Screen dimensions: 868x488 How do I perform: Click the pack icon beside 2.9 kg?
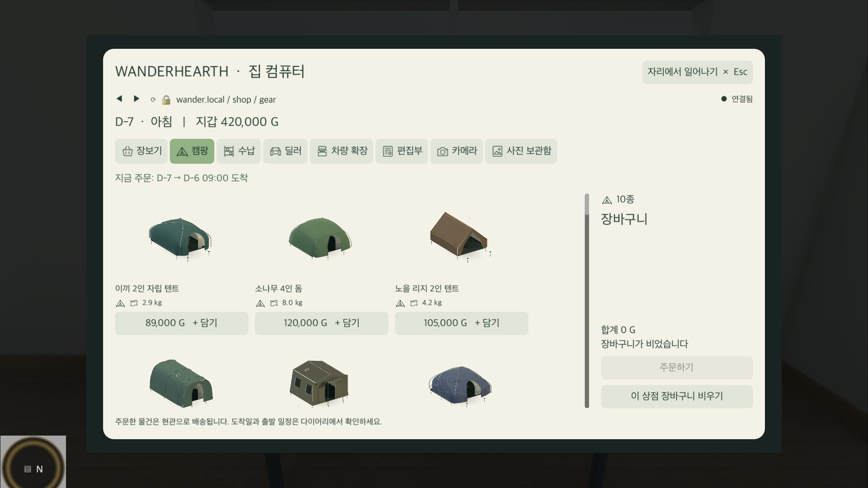[x=134, y=303]
